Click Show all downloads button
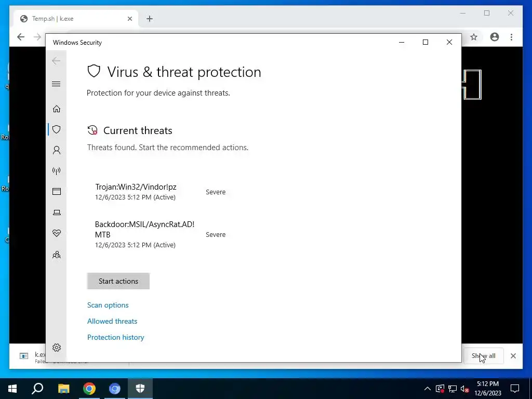532x399 pixels. point(484,355)
